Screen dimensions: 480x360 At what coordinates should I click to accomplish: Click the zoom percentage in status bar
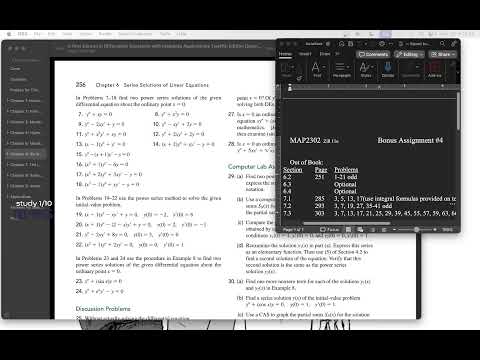(447, 230)
